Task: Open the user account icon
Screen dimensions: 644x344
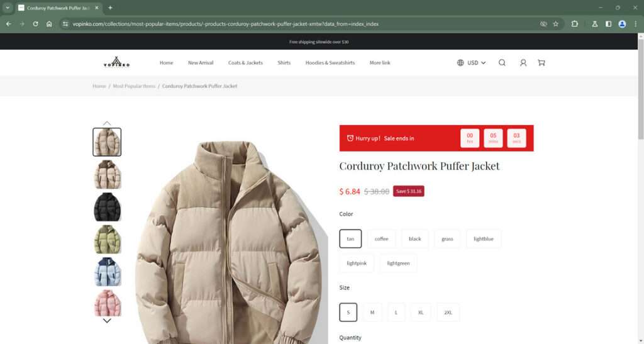Action: [x=523, y=63]
